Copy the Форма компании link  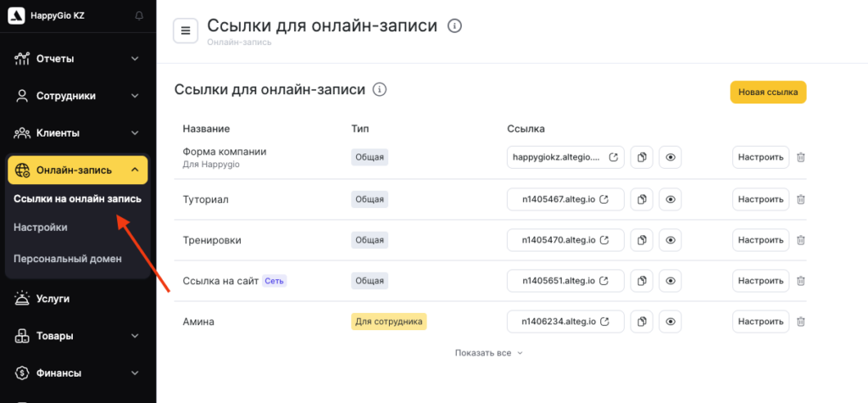pyautogui.click(x=642, y=158)
